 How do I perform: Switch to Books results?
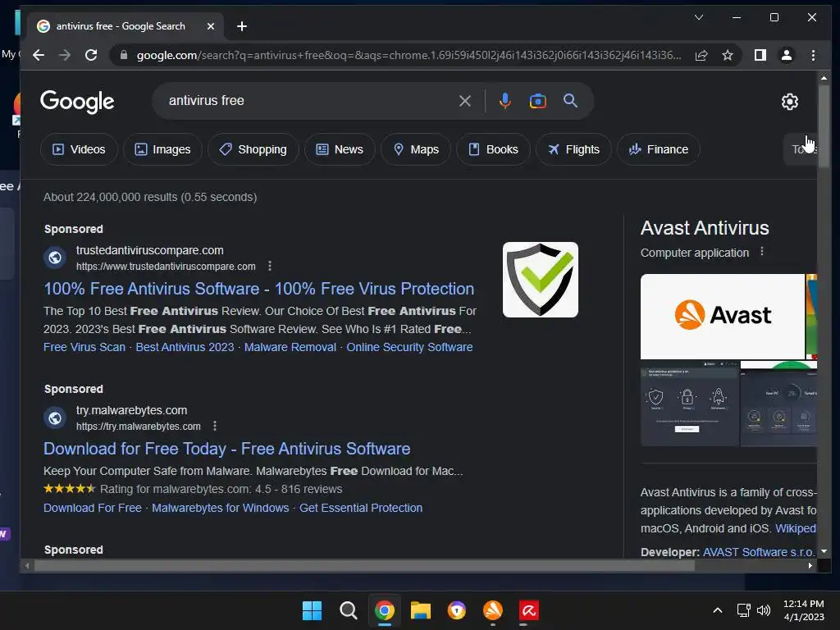point(493,149)
